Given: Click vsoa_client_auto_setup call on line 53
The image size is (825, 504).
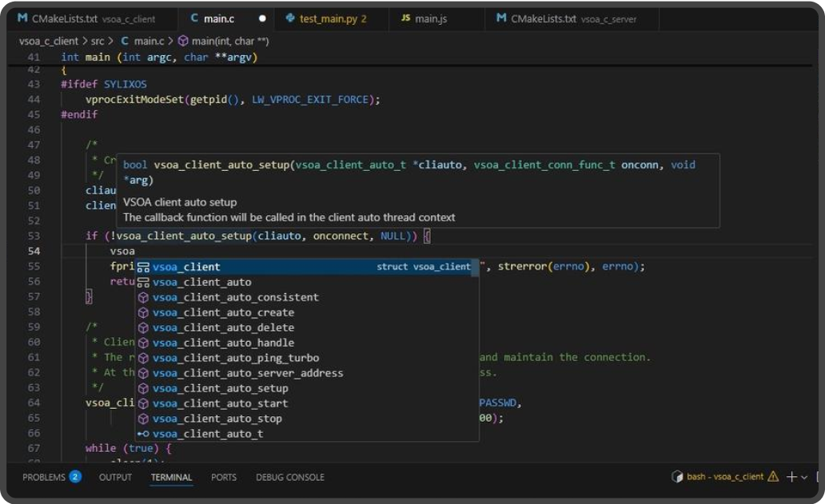Looking at the screenshot, I should (184, 236).
